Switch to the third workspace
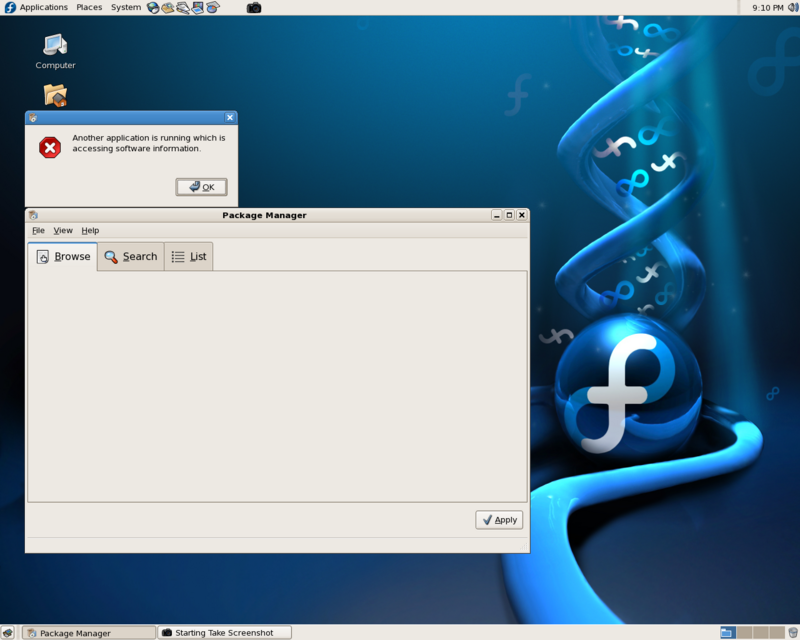The height and width of the screenshot is (640, 800). (760, 633)
